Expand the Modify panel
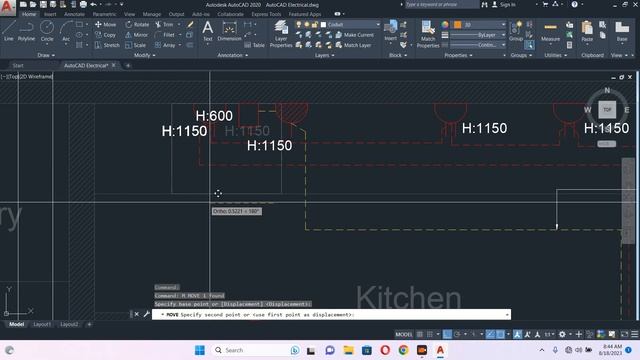 144,55
